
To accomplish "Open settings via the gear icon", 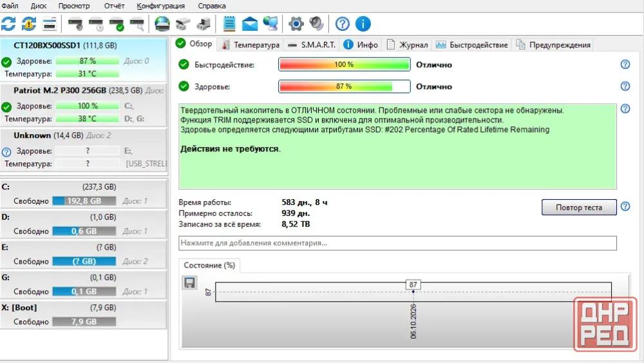I will (x=296, y=24).
